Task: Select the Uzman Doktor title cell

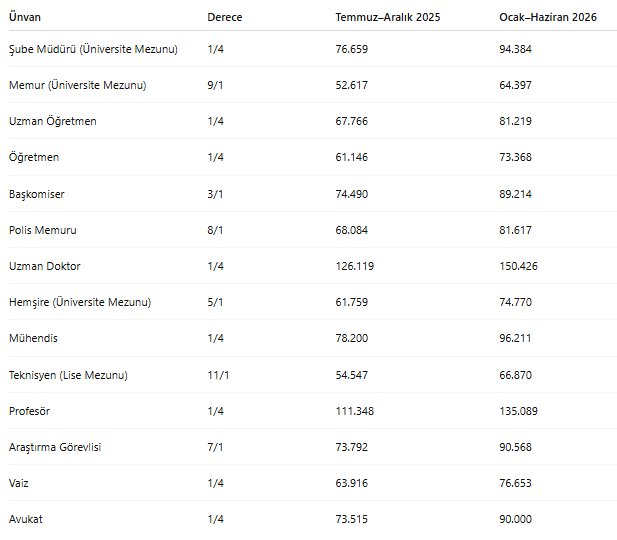Action: (x=44, y=266)
